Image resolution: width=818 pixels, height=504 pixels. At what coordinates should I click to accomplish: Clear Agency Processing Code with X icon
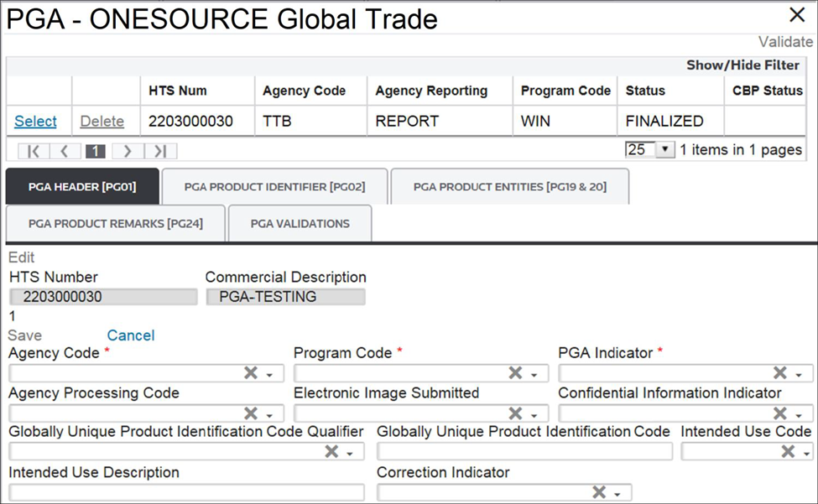[250, 413]
